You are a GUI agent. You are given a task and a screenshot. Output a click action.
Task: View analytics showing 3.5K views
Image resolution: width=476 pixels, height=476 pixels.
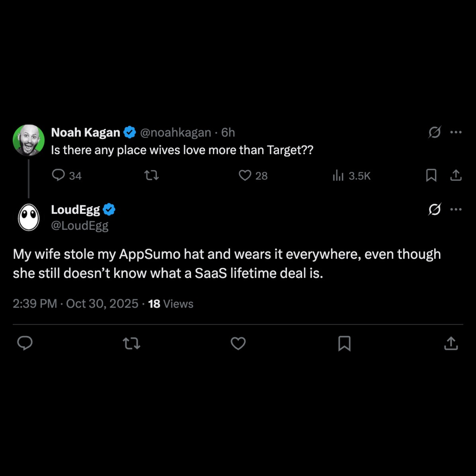(x=352, y=176)
